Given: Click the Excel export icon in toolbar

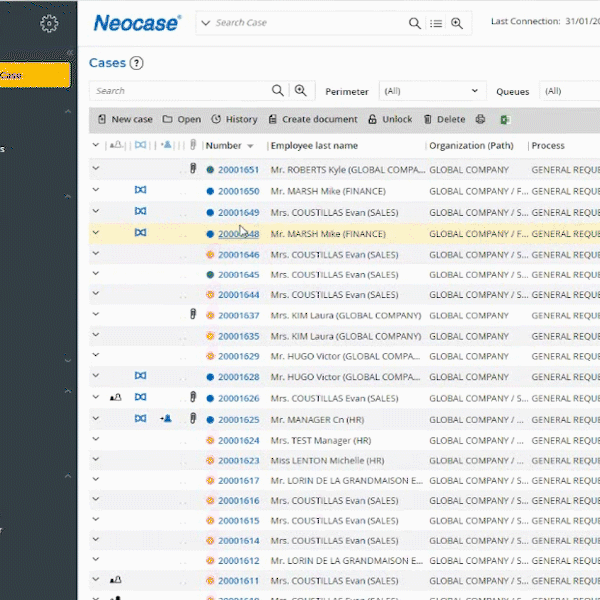Looking at the screenshot, I should pyautogui.click(x=505, y=119).
